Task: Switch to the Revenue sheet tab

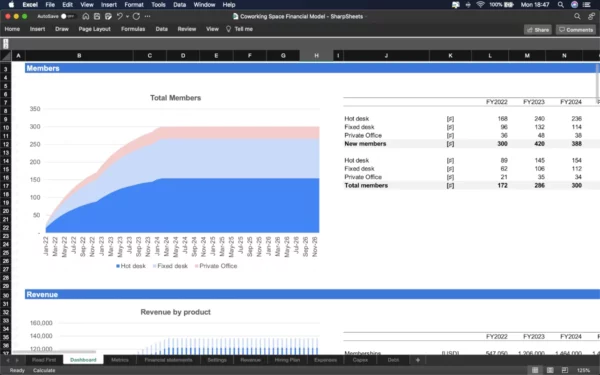Action: click(250, 360)
